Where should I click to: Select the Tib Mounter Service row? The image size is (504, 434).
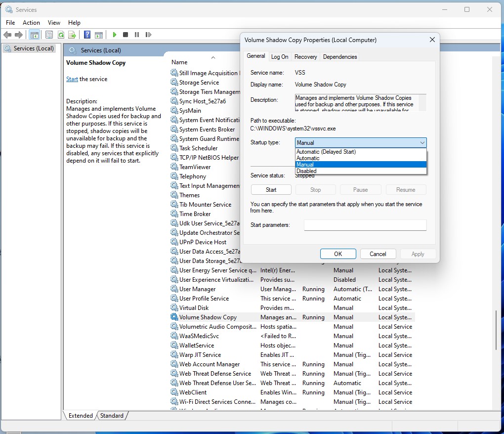(205, 204)
